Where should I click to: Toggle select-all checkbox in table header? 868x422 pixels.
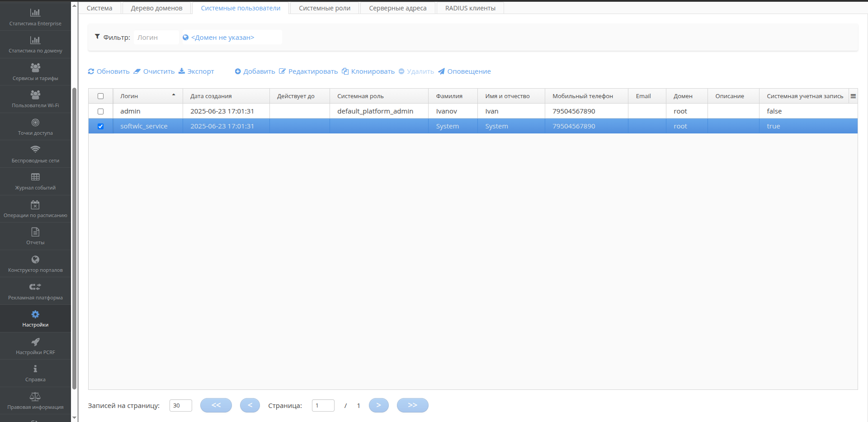tap(100, 96)
